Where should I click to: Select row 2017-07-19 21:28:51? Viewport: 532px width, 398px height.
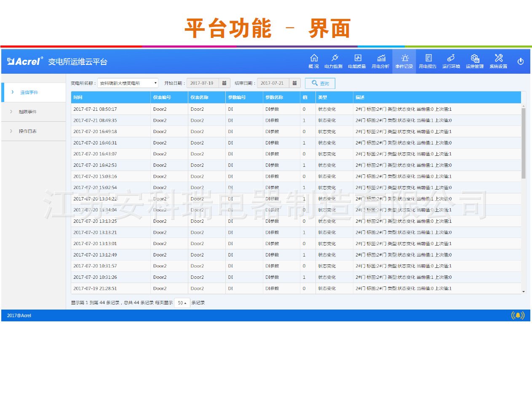coord(296,288)
